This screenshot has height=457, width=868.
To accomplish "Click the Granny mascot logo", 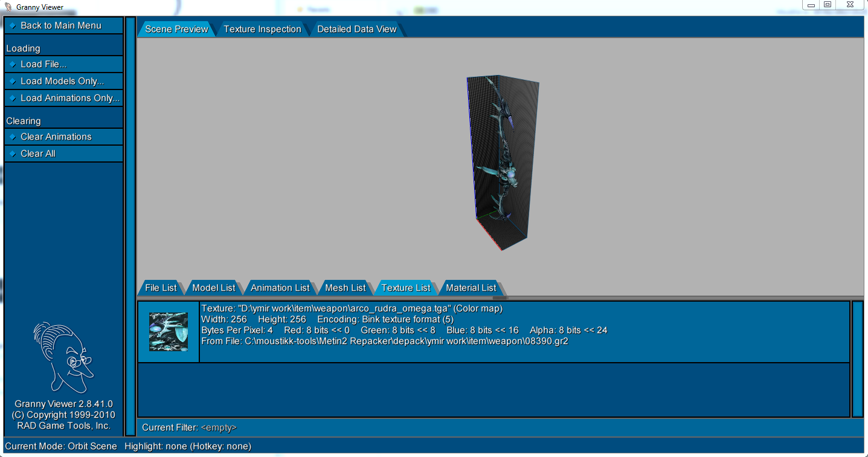I will click(x=62, y=357).
